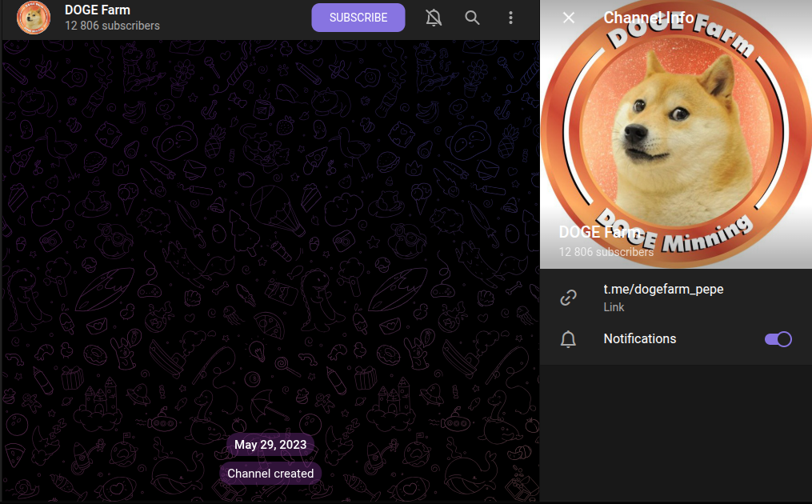This screenshot has height=504, width=812.
Task: Open channel actions from the kebab menu
Action: click(x=510, y=17)
